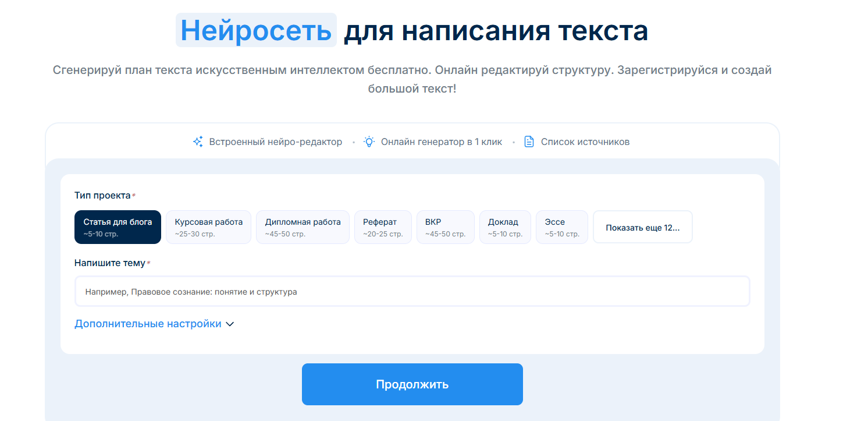Screen dimensions: 868x421
Task: Select the Доклад option
Action: 505,227
